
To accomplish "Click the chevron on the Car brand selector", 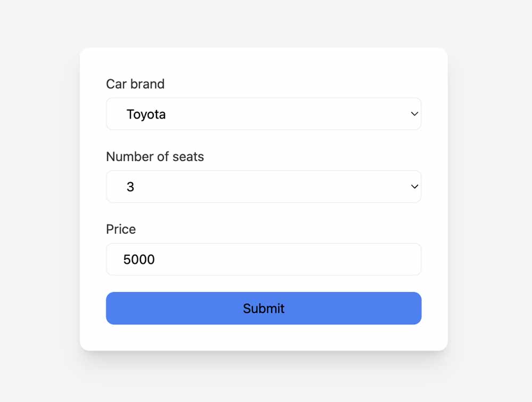I will (x=414, y=114).
